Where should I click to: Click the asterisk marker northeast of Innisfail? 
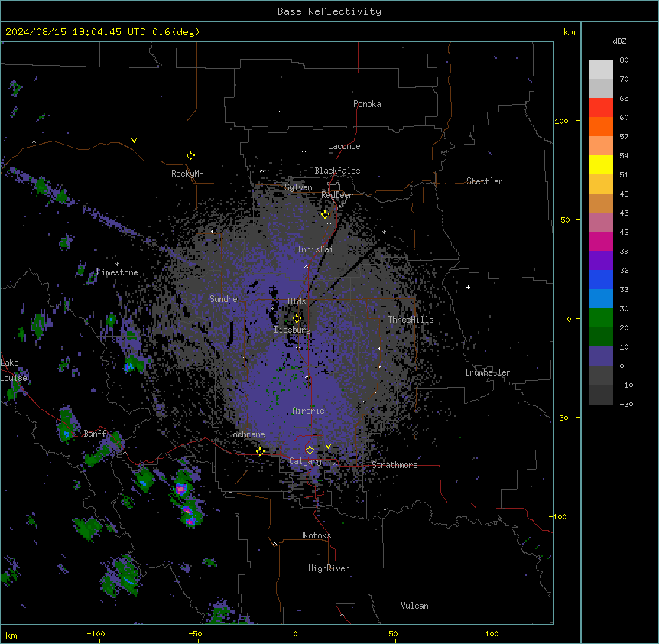[x=384, y=232]
